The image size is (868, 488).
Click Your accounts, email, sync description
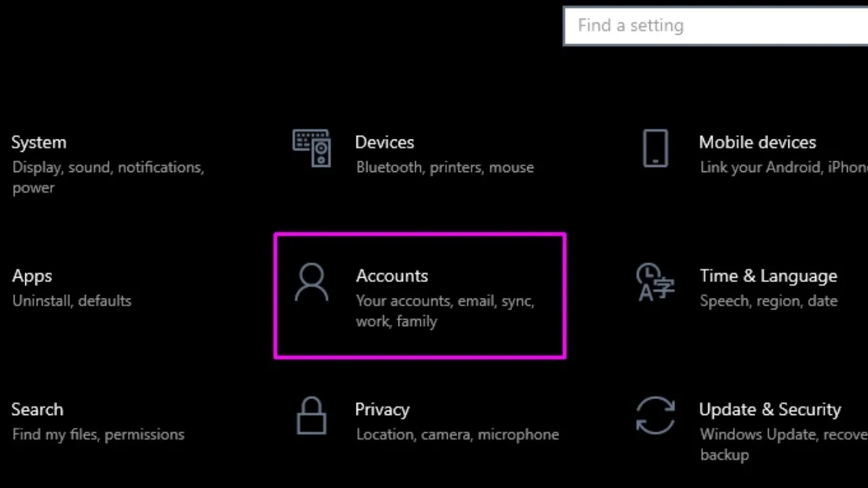coord(446,301)
